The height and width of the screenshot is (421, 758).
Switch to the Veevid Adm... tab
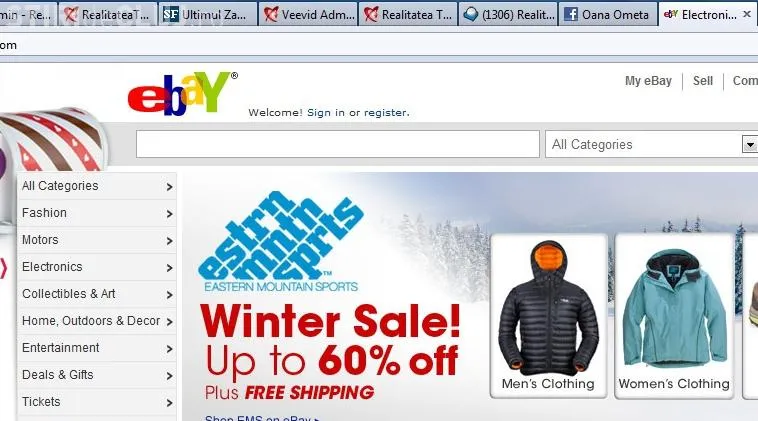click(308, 15)
